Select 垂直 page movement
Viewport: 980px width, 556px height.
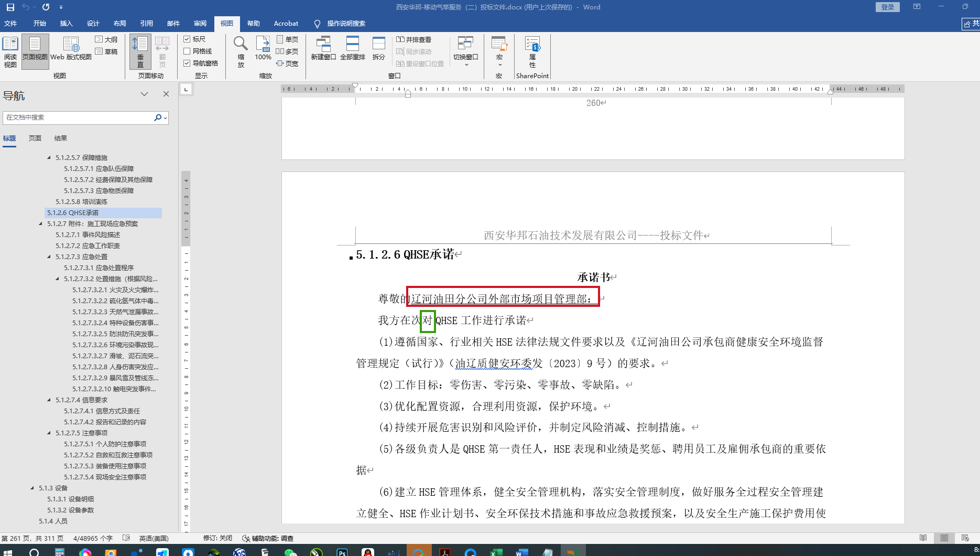pyautogui.click(x=140, y=52)
